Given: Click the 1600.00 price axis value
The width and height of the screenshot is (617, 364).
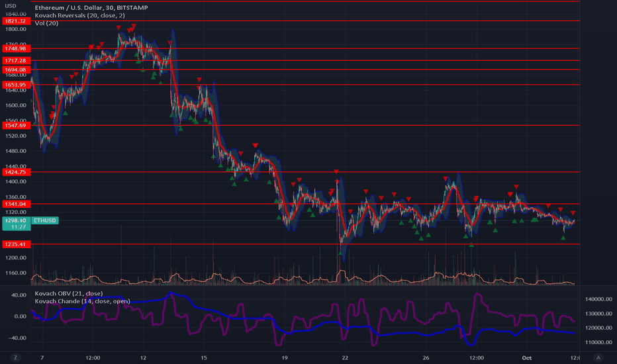Looking at the screenshot, I should point(16,105).
